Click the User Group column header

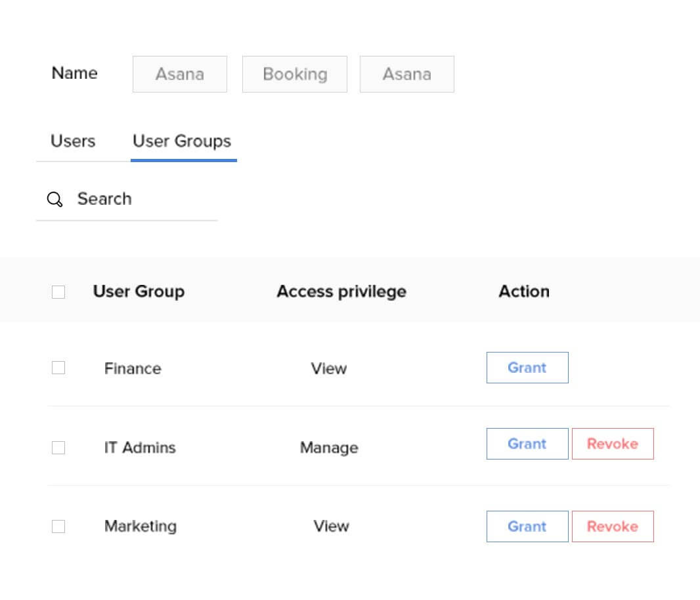(139, 291)
